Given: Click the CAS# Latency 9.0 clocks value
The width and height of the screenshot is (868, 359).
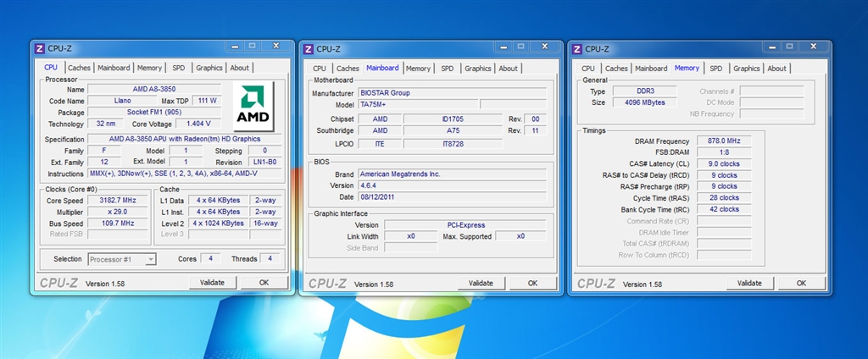Looking at the screenshot, I should (x=724, y=163).
